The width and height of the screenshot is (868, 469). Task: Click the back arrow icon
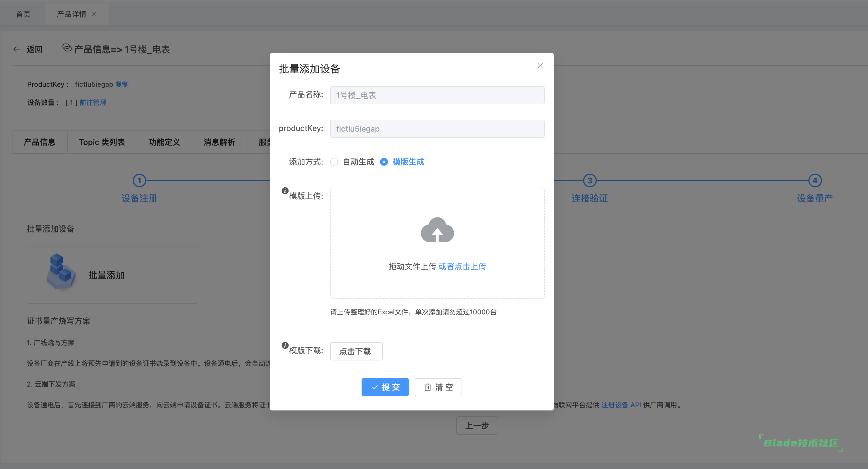[16, 49]
